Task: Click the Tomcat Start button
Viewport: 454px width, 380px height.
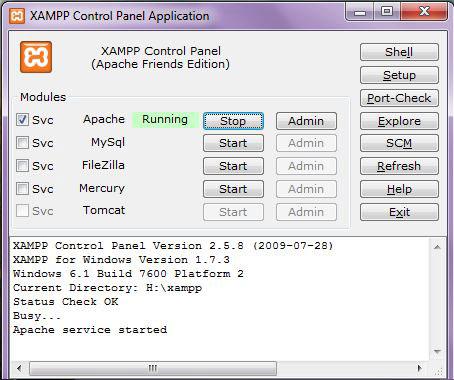Action: tap(233, 212)
